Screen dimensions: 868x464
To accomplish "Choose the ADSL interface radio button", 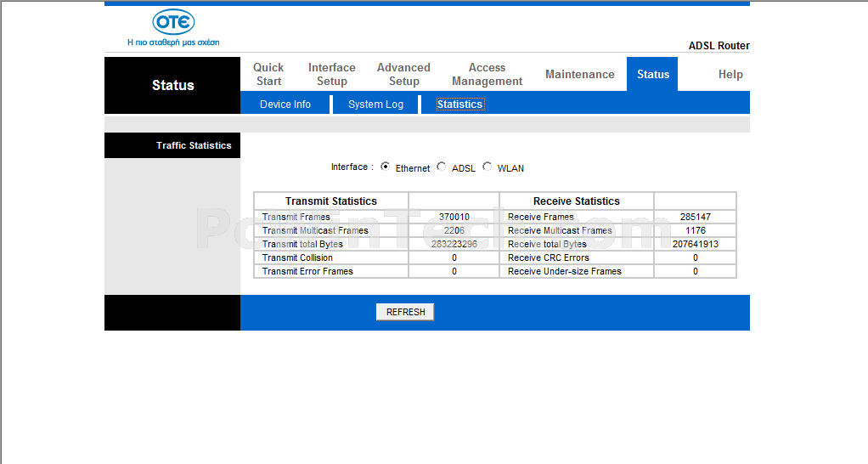I will pos(441,167).
